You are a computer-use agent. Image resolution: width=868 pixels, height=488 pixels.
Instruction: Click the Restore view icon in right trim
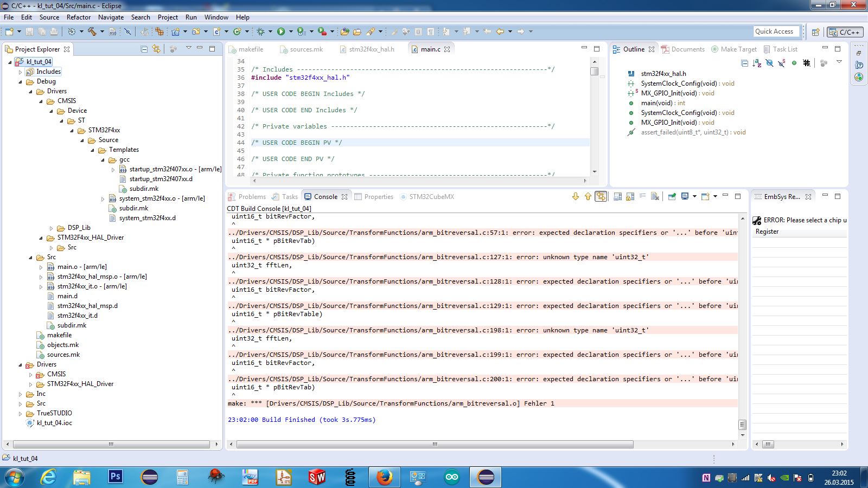[x=859, y=53]
